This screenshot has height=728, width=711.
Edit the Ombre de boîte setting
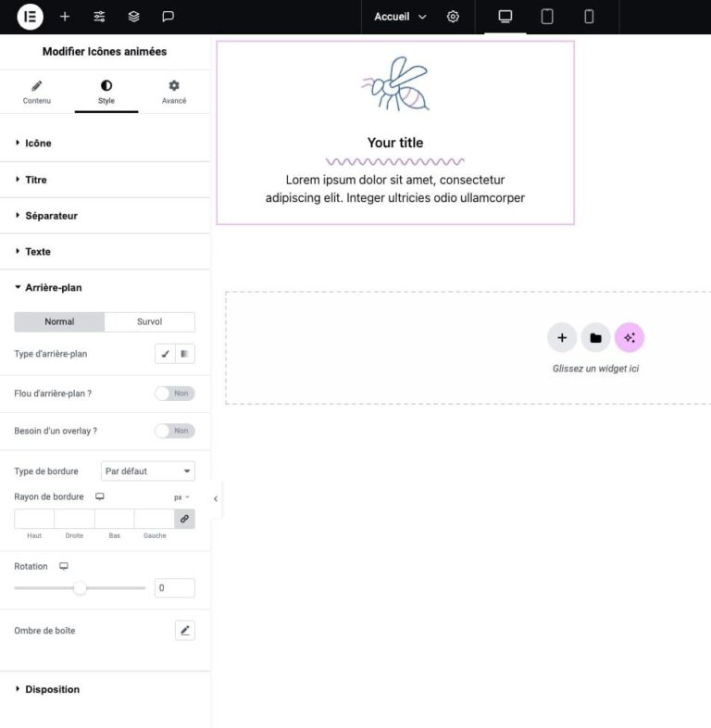click(185, 631)
